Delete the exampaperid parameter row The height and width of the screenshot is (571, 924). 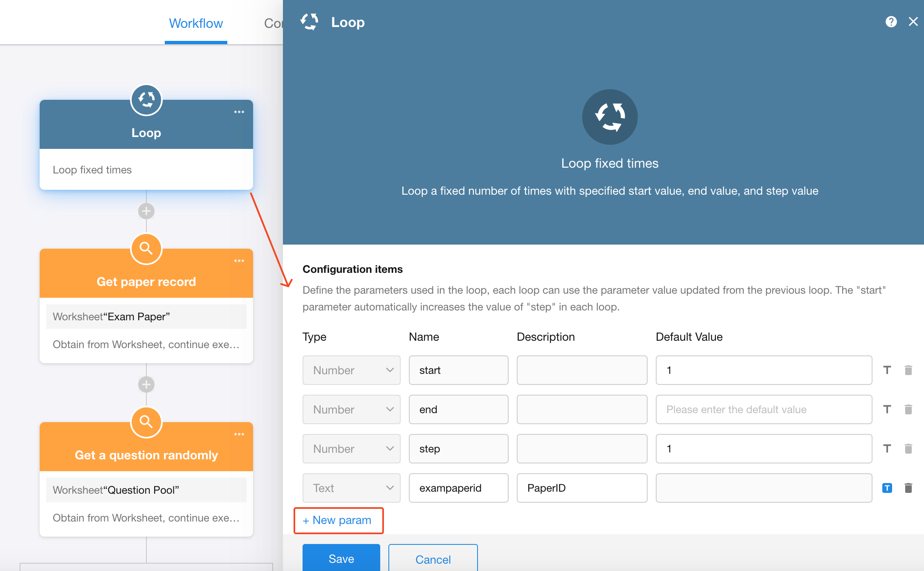[908, 488]
